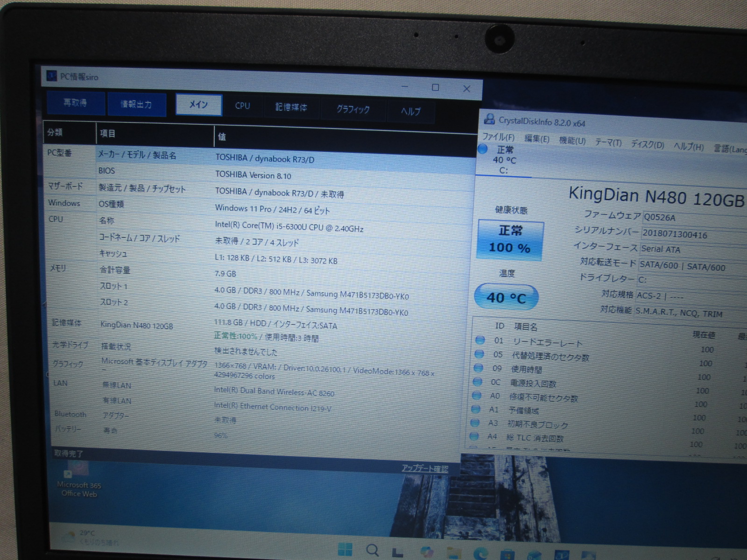Select the value TOSHIBA / dynabook R73/D

coord(265,159)
